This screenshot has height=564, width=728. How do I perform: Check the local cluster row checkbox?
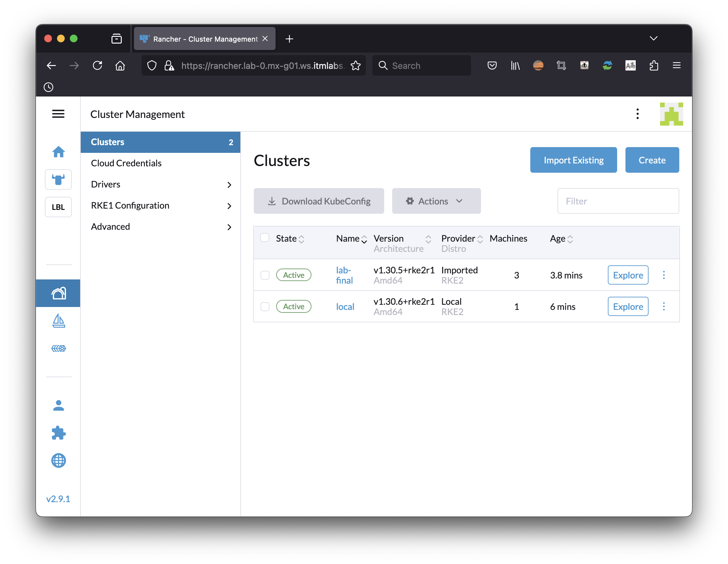point(265,307)
